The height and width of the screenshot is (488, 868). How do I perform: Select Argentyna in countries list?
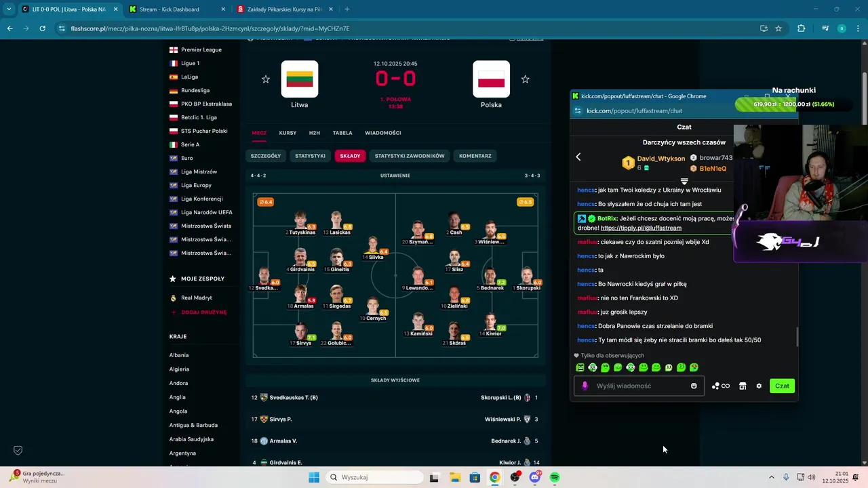[x=182, y=453]
